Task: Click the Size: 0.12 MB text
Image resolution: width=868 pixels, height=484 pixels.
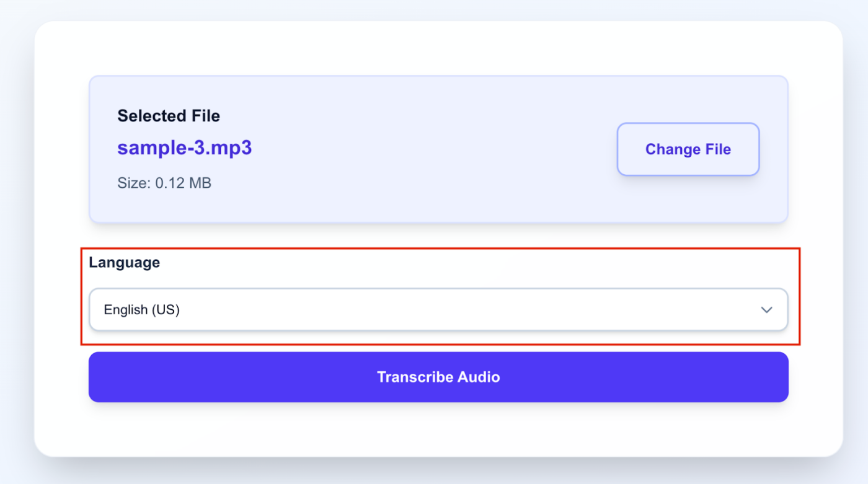Action: coord(164,182)
